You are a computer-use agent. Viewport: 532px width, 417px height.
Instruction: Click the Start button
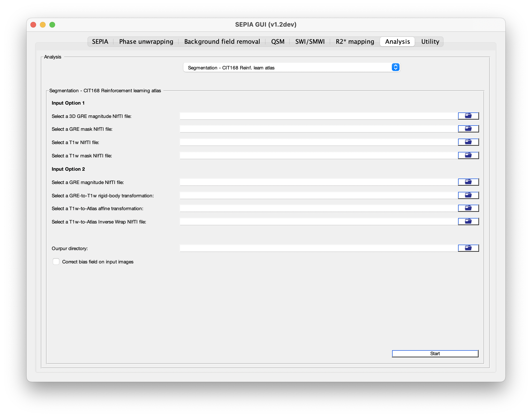pyautogui.click(x=435, y=354)
